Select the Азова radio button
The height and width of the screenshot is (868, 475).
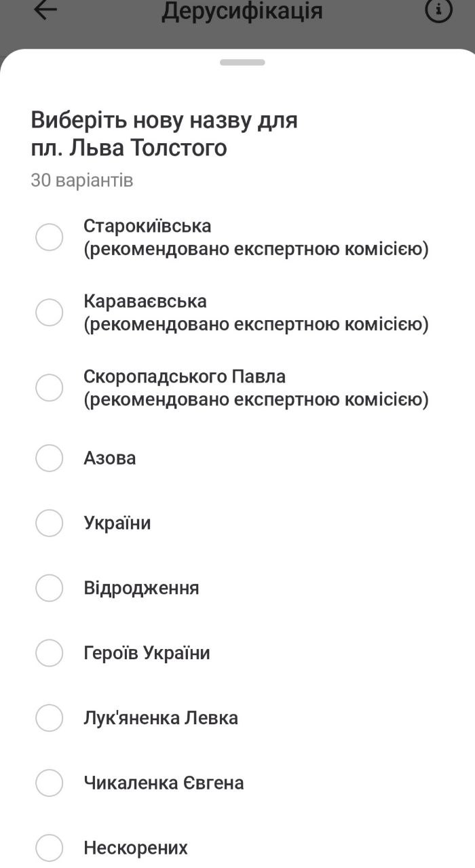click(50, 458)
